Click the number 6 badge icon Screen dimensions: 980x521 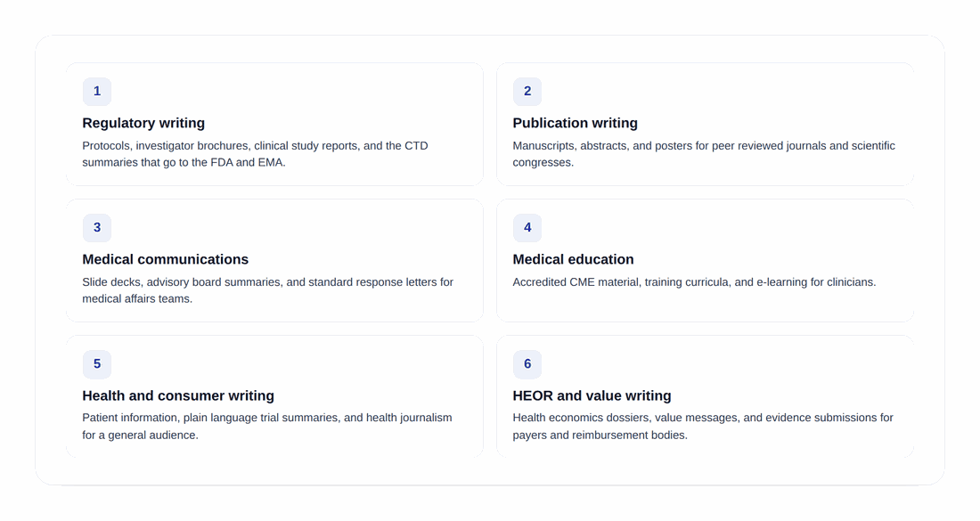[527, 363]
